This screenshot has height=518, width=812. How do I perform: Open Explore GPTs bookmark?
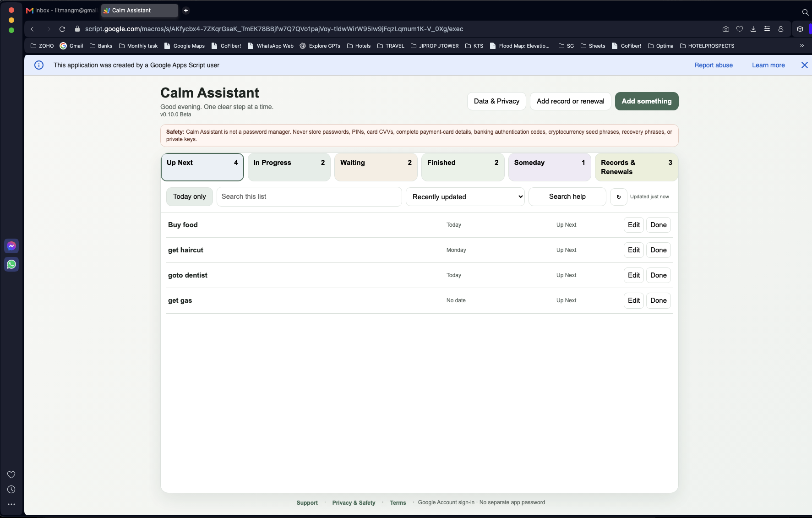tap(320, 46)
